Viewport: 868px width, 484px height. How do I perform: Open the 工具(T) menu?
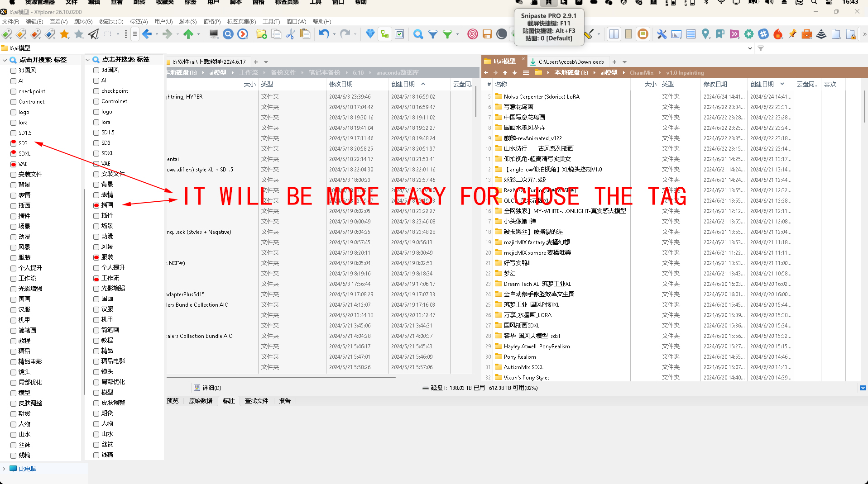pos(271,21)
